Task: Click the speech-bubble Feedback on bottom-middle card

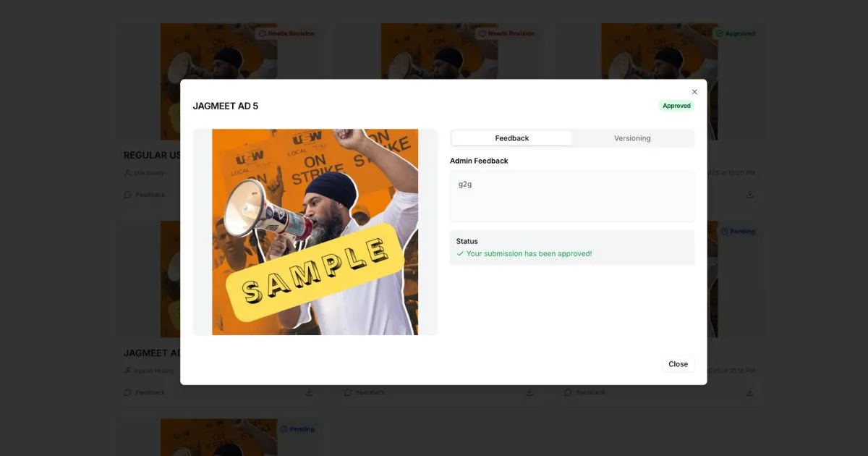Action: [365, 392]
